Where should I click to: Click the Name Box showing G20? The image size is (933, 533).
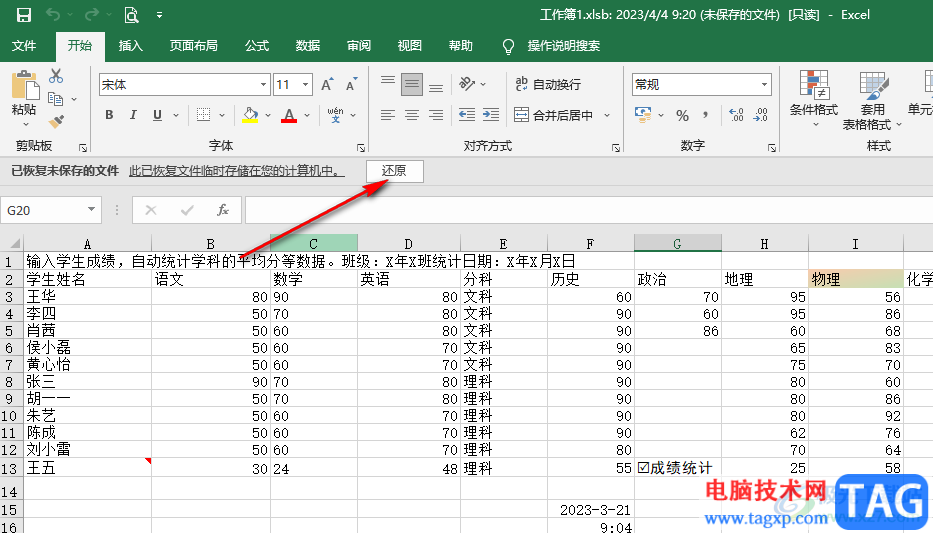point(51,210)
